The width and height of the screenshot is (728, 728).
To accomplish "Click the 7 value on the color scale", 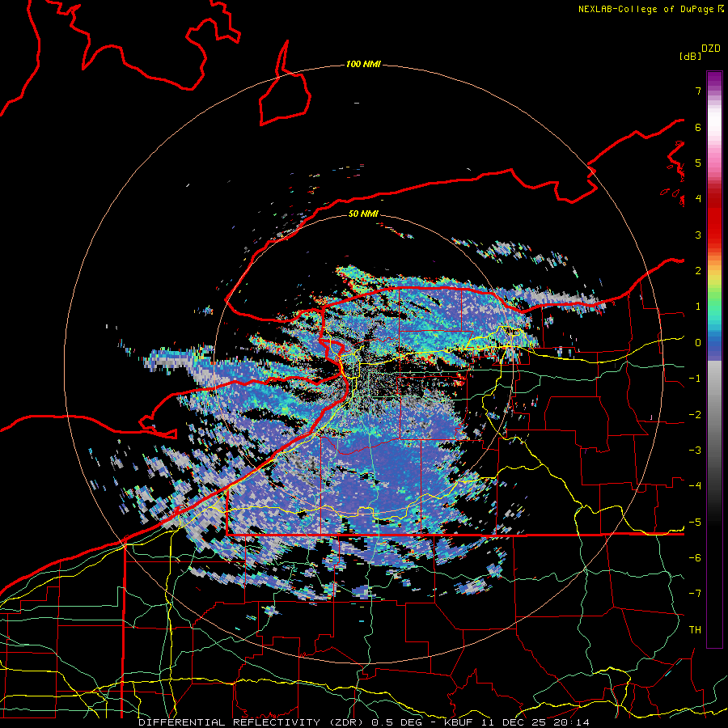I will (x=698, y=91).
